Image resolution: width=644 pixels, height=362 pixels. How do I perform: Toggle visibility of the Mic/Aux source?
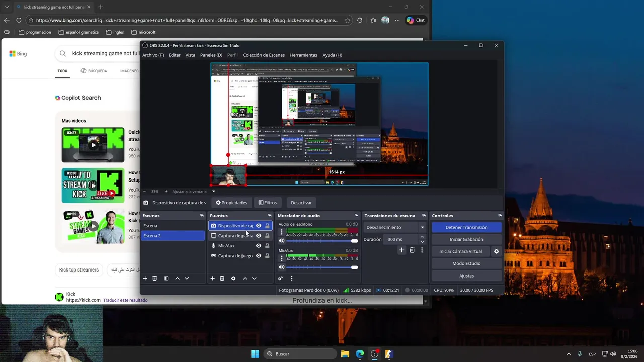[259, 246]
